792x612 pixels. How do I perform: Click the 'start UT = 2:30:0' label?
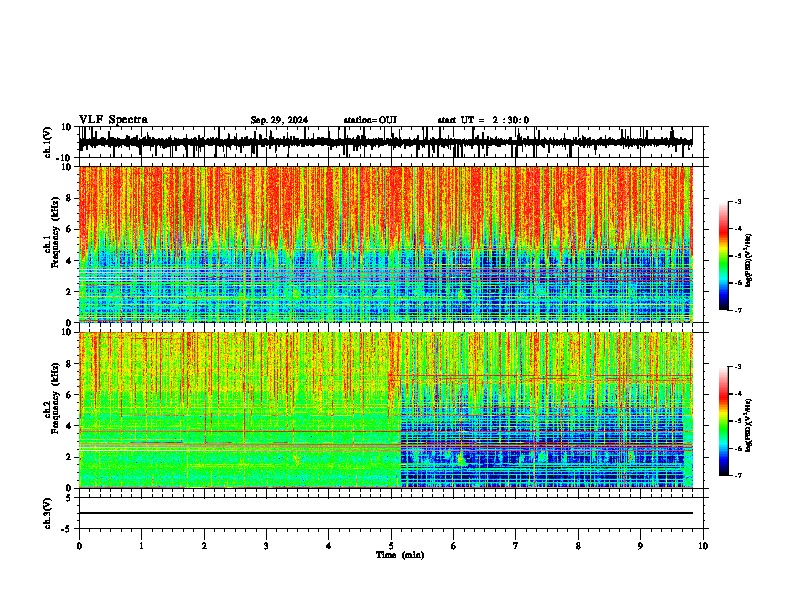coord(483,120)
